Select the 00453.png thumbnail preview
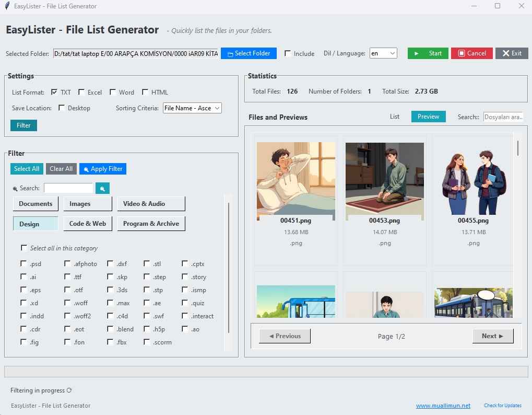The image size is (532, 415). point(384,181)
